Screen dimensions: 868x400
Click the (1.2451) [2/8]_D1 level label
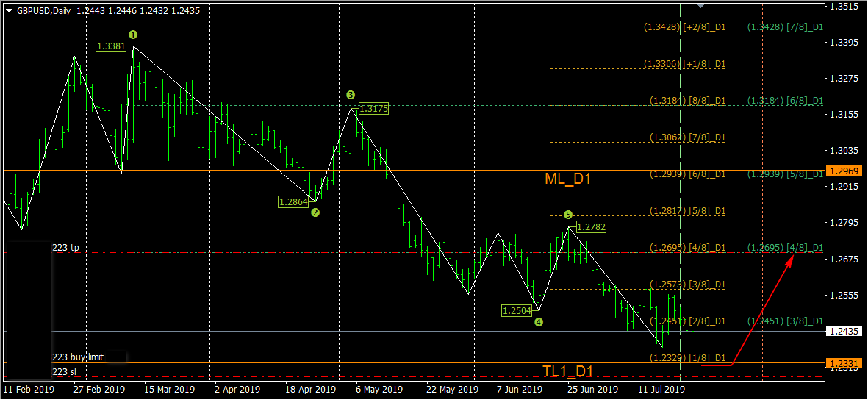[x=687, y=321]
